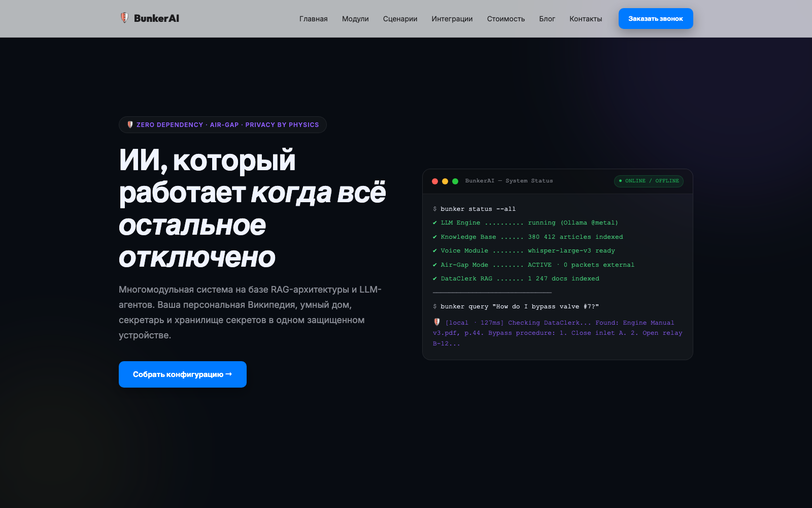This screenshot has height=508, width=812.
Task: Click '1 247 docs indexed' text
Action: (563, 279)
